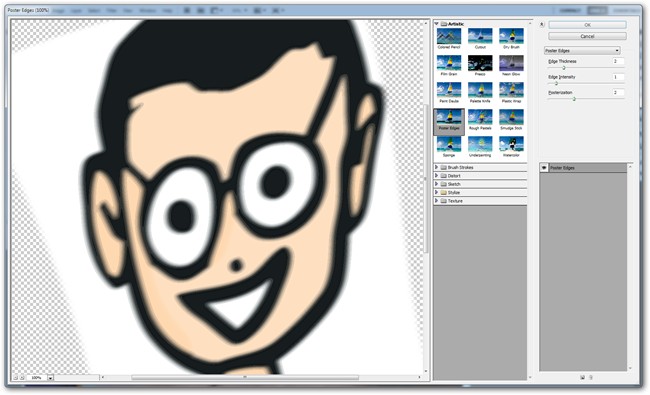The height and width of the screenshot is (395, 650).
Task: Choose the Underpainting filter thumbnail
Action: pos(480,144)
